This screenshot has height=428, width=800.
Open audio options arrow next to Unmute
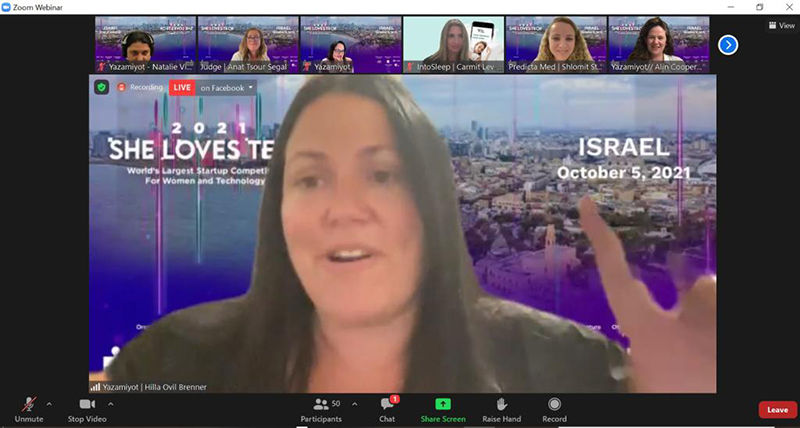(49, 404)
